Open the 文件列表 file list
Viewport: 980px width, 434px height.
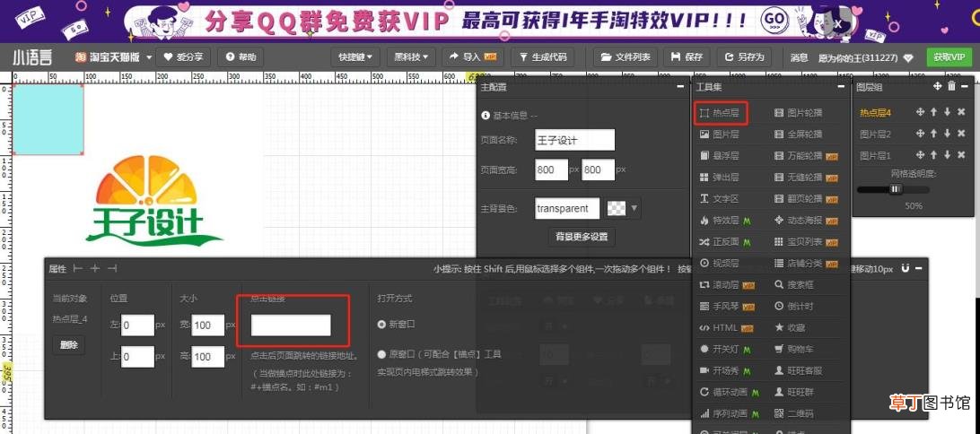pyautogui.click(x=625, y=56)
